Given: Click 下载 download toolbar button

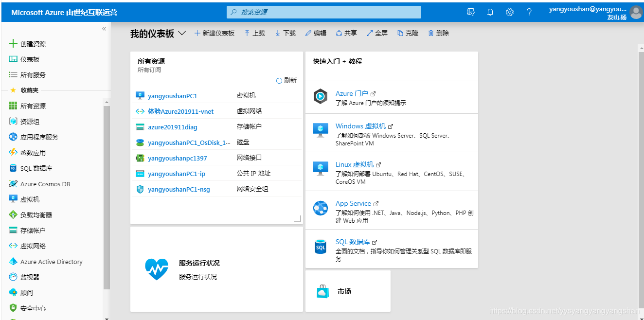Looking at the screenshot, I should pos(286,33).
